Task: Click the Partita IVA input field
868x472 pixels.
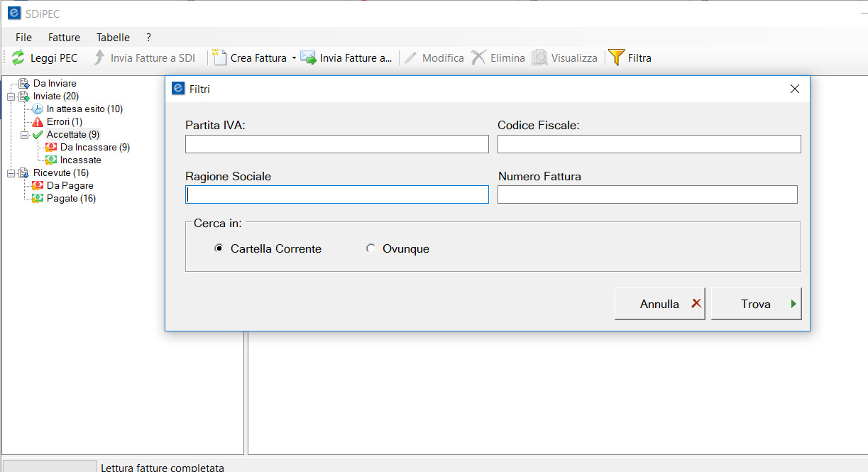Action: coord(336,144)
